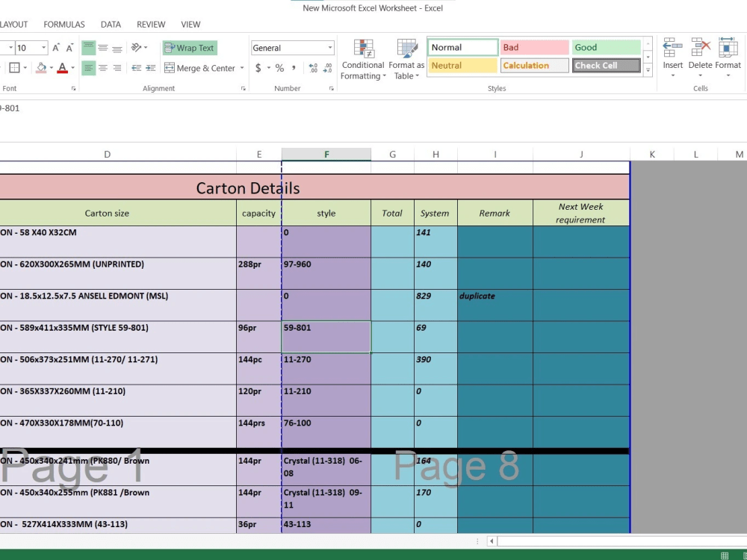Open the General number format dropdown
The image size is (747, 560).
pyautogui.click(x=329, y=48)
